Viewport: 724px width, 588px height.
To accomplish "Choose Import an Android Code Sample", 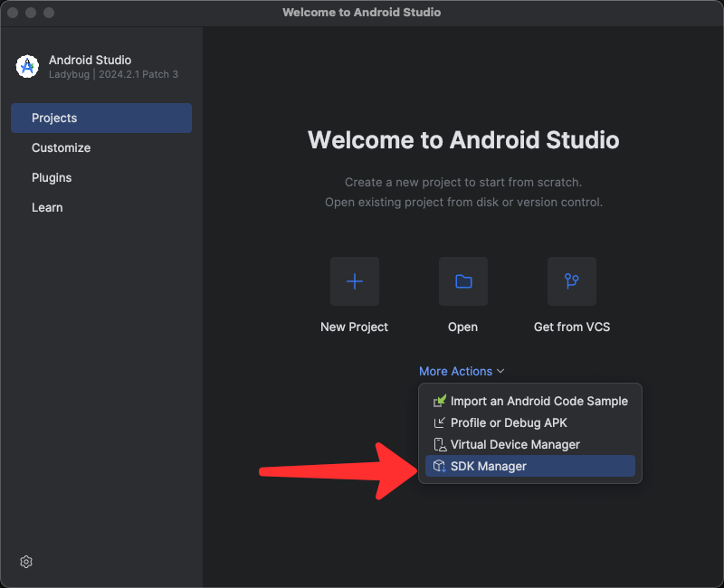I will [x=530, y=401].
